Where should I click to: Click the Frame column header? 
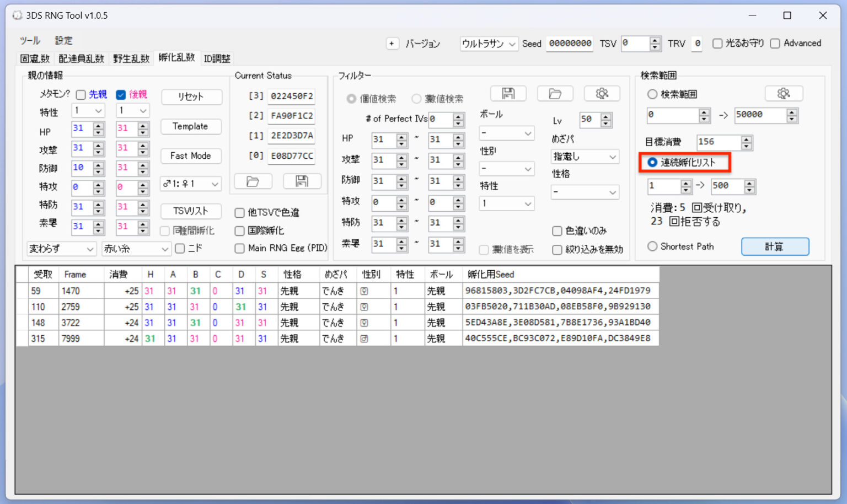(x=81, y=275)
